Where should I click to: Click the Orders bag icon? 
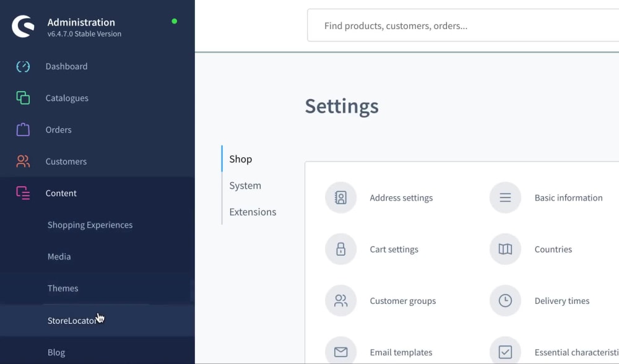[23, 129]
